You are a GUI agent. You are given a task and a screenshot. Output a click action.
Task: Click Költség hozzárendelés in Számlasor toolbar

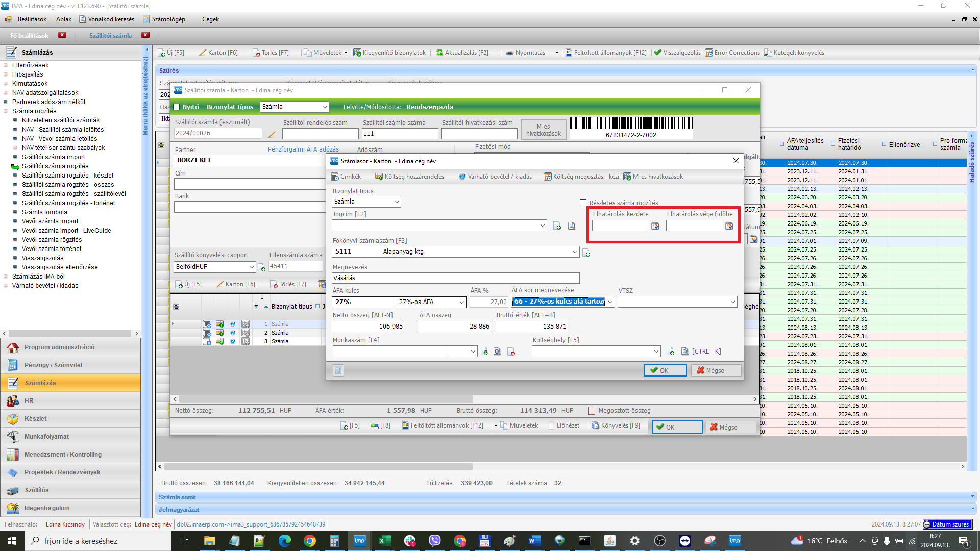[409, 177]
